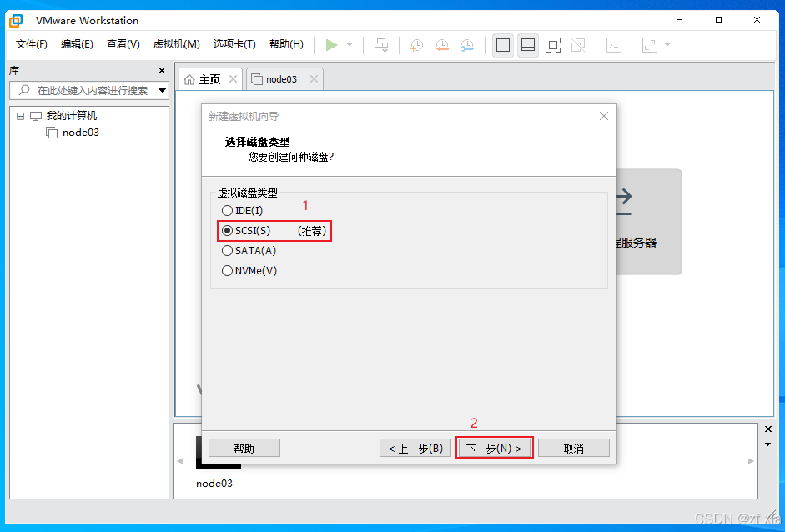Select node03 in the library tree
The image size is (785, 532).
click(81, 133)
